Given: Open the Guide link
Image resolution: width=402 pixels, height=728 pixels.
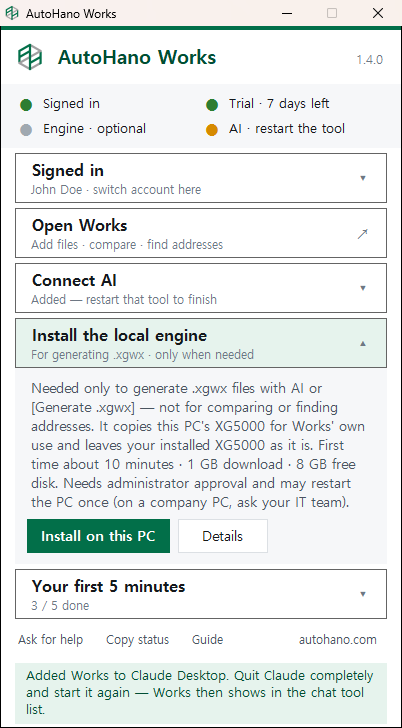Looking at the screenshot, I should [207, 640].
